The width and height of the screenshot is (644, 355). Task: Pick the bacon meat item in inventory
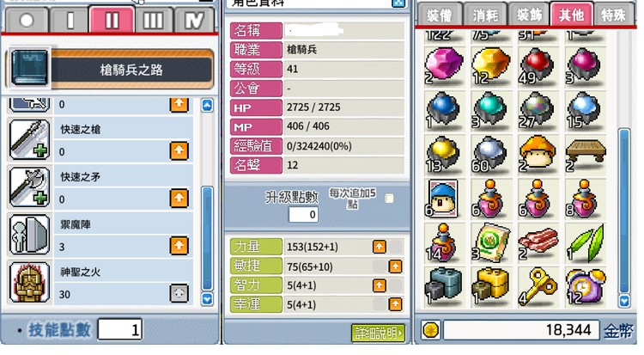click(538, 242)
